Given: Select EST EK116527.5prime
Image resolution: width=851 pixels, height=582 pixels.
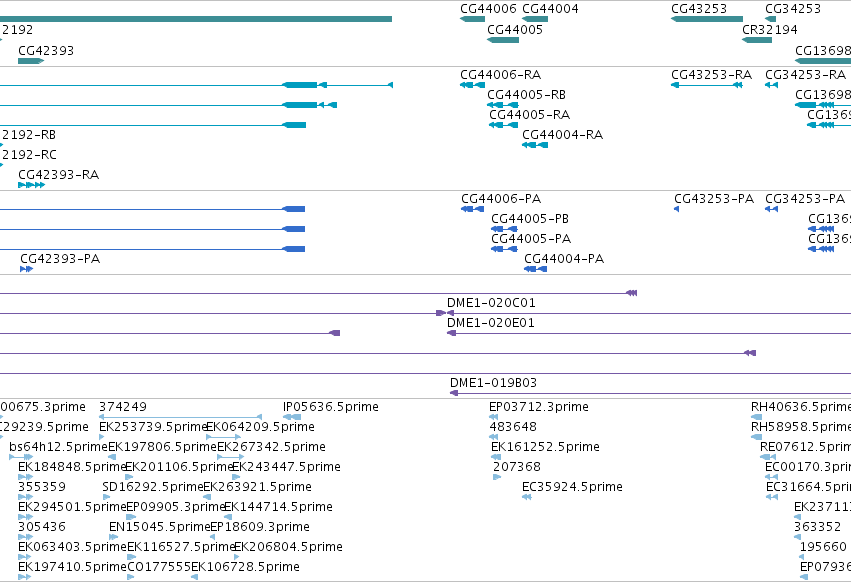Looking at the screenshot, I should coord(181,547).
